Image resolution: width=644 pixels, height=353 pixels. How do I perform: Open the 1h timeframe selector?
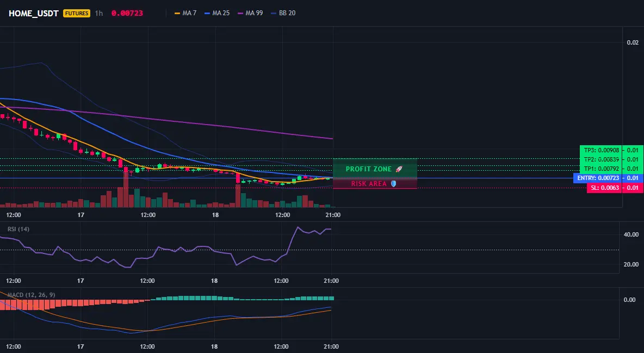(x=98, y=13)
